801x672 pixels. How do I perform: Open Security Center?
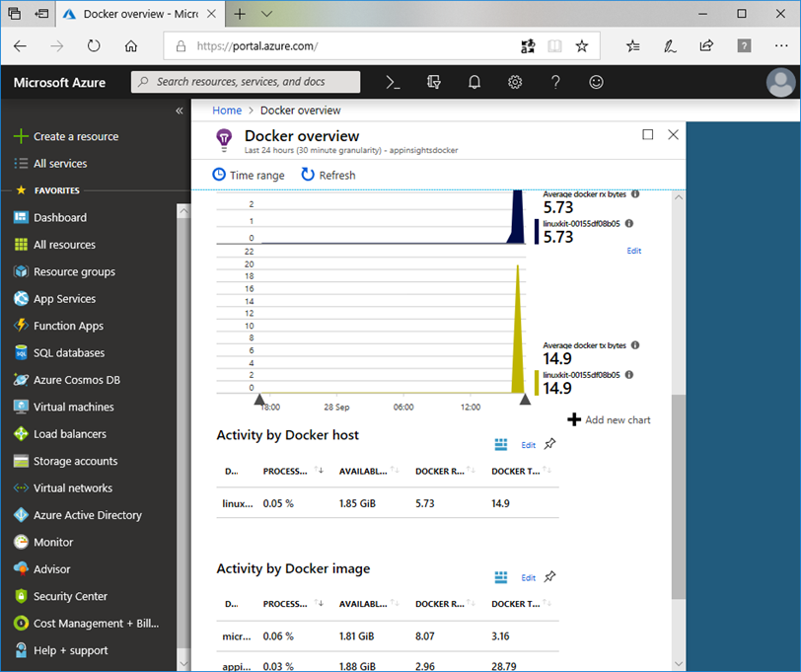tap(61, 596)
